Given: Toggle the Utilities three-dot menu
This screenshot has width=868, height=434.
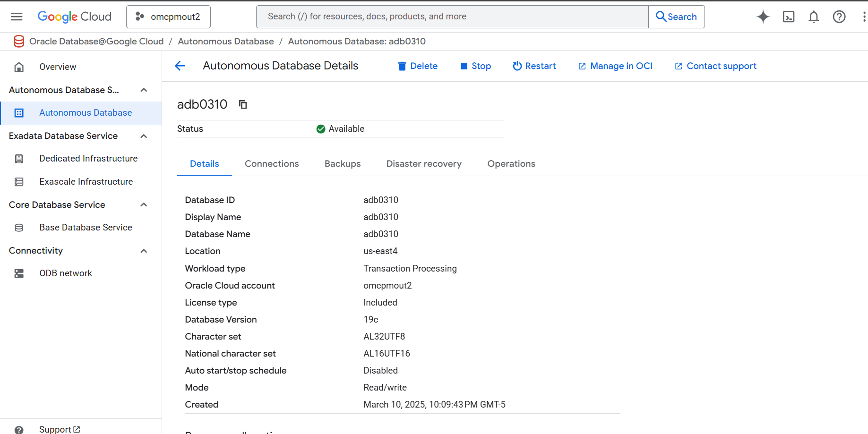Looking at the screenshot, I should point(864,17).
